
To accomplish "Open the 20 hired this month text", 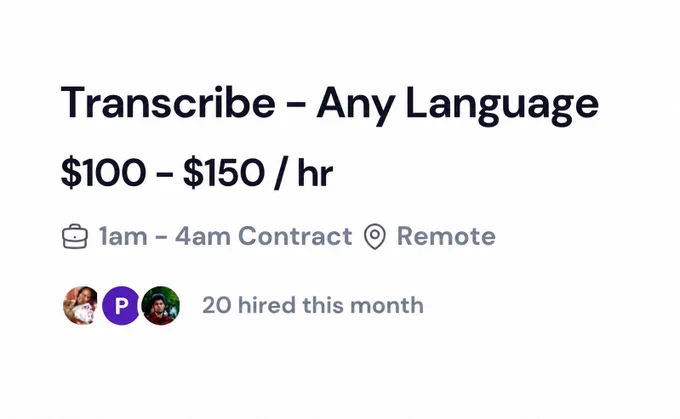I will tap(313, 305).
